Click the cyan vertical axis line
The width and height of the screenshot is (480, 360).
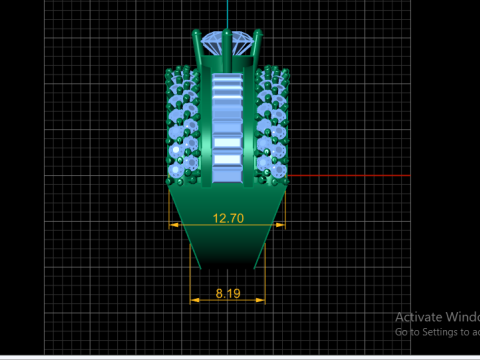pos(227,15)
